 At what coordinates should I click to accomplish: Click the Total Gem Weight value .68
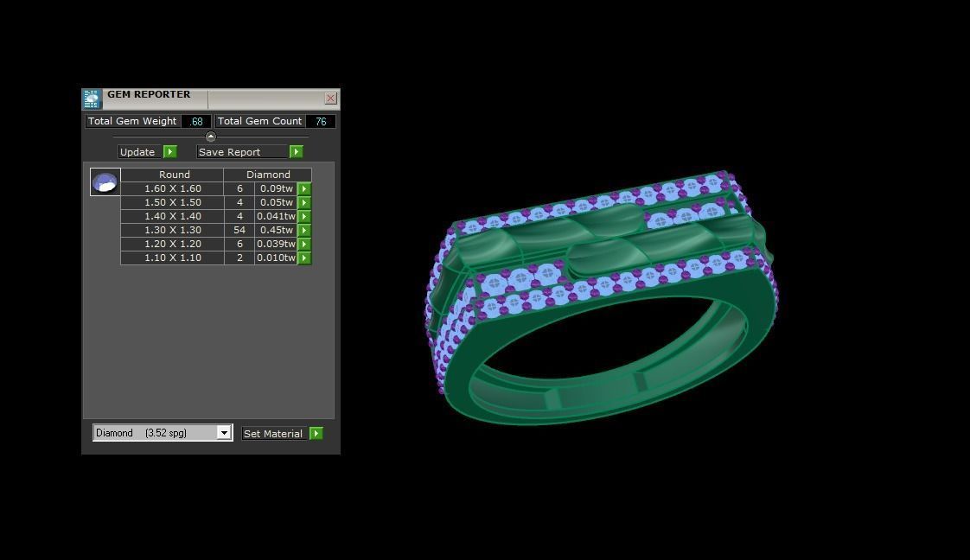[197, 121]
